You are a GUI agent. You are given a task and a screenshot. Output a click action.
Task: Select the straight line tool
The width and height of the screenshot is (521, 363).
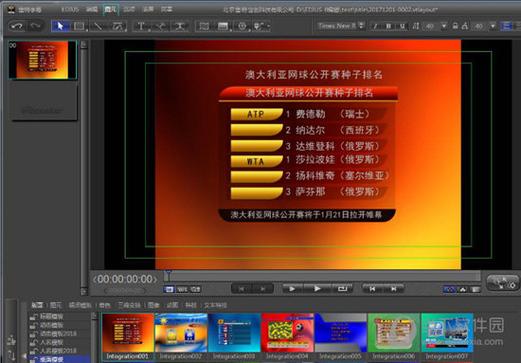click(x=98, y=26)
